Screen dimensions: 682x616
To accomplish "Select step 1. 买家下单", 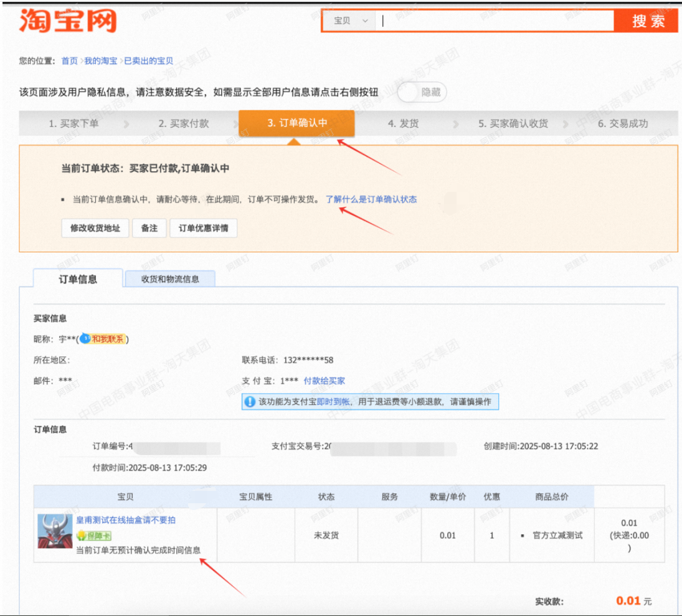I will point(73,123).
